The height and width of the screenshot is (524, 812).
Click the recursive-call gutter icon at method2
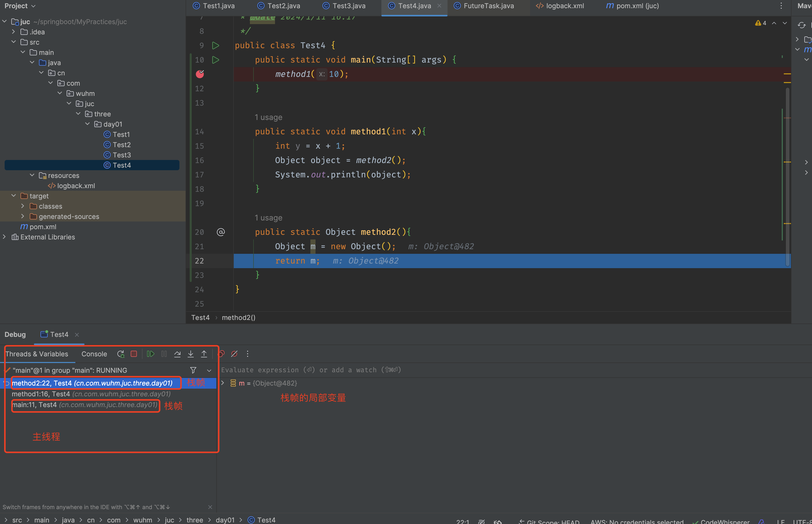pos(221,232)
